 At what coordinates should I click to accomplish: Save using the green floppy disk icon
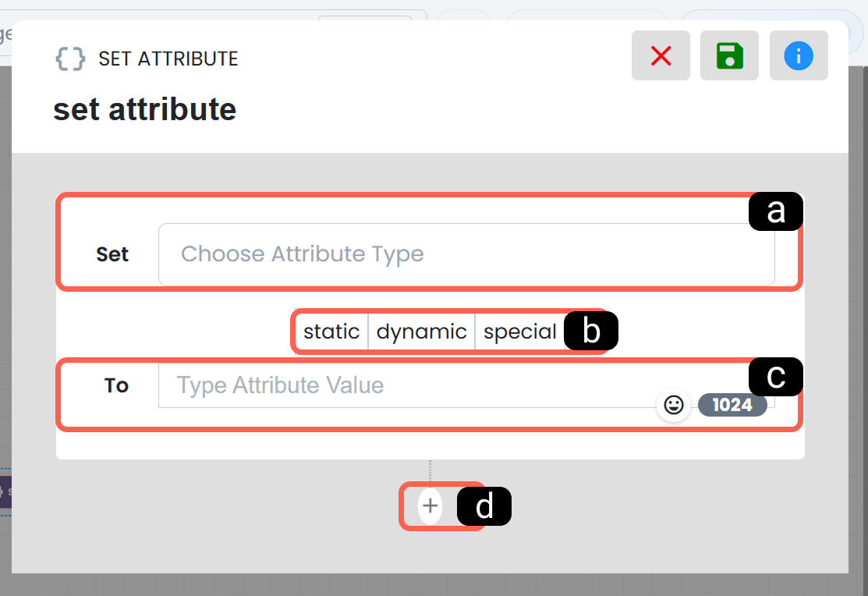coord(729,55)
